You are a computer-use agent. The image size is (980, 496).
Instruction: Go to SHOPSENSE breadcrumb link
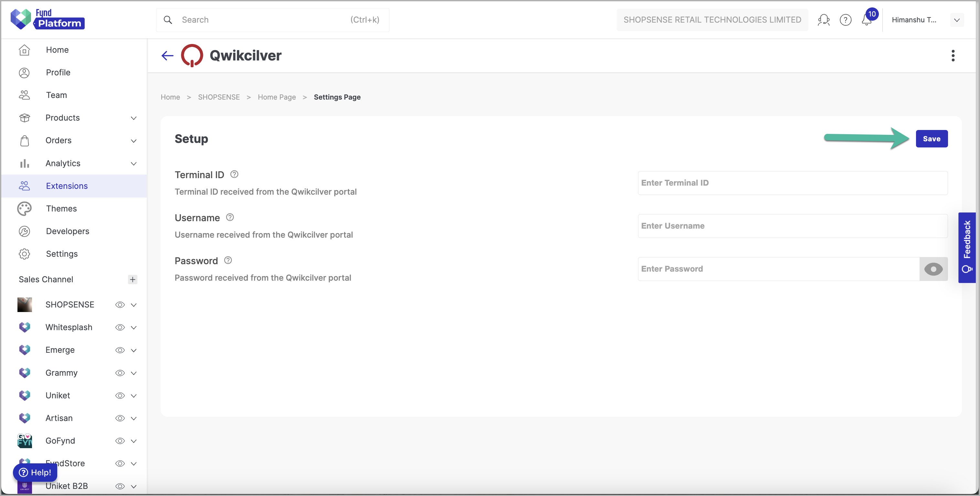[x=219, y=97]
